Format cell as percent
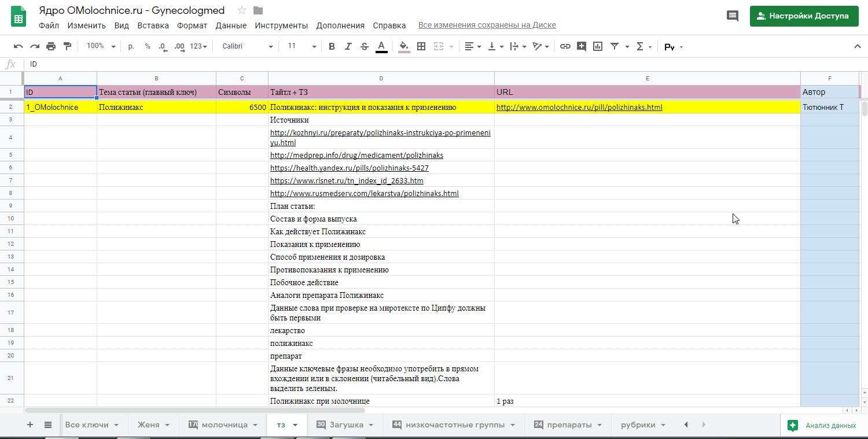The image size is (868, 439). coord(148,46)
